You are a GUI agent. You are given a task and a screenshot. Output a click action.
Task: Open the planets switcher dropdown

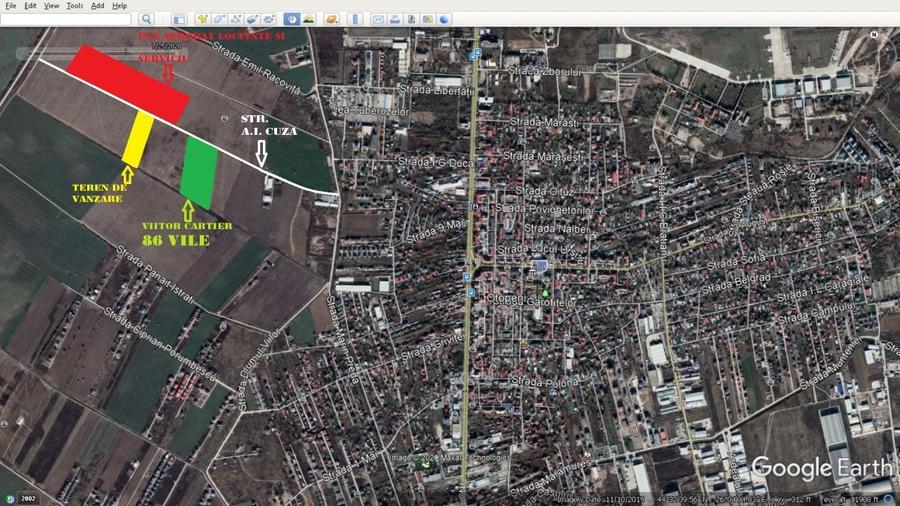pyautogui.click(x=332, y=19)
